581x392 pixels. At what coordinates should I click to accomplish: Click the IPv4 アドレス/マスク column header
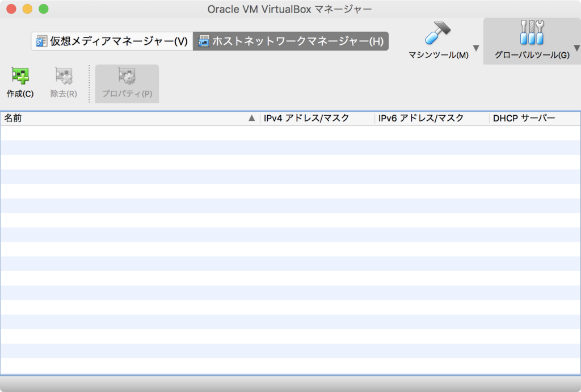click(x=317, y=118)
